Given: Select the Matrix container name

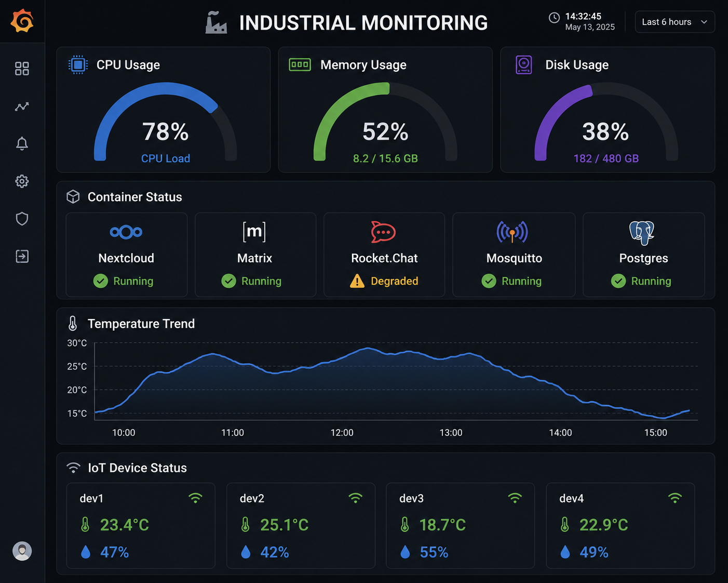Looking at the screenshot, I should coord(254,258).
